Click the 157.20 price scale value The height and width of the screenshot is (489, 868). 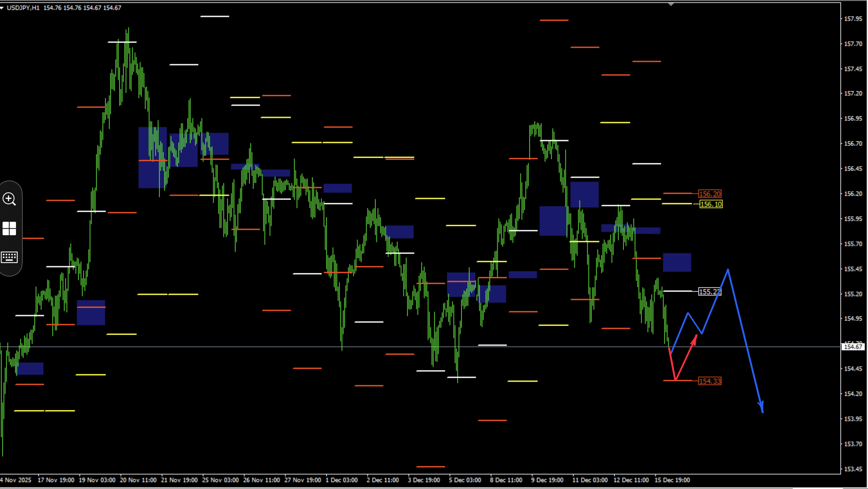[853, 93]
